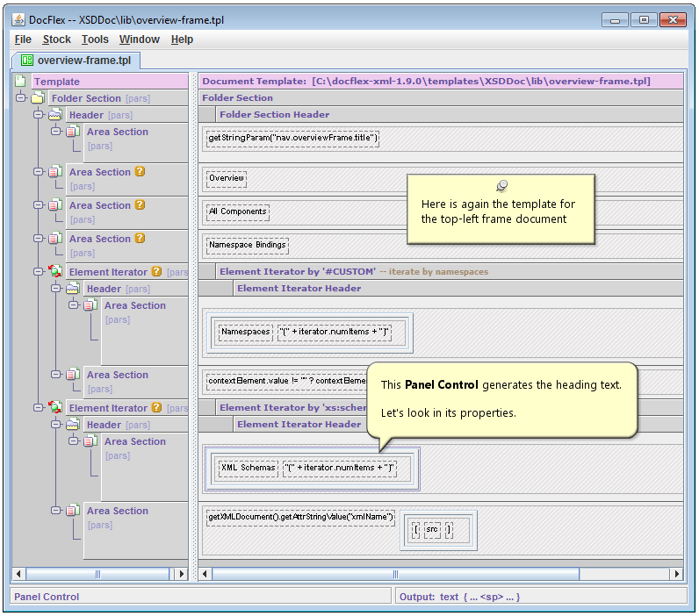The image size is (699, 616).
Task: Click the pin icon on the yellow note
Action: (501, 185)
